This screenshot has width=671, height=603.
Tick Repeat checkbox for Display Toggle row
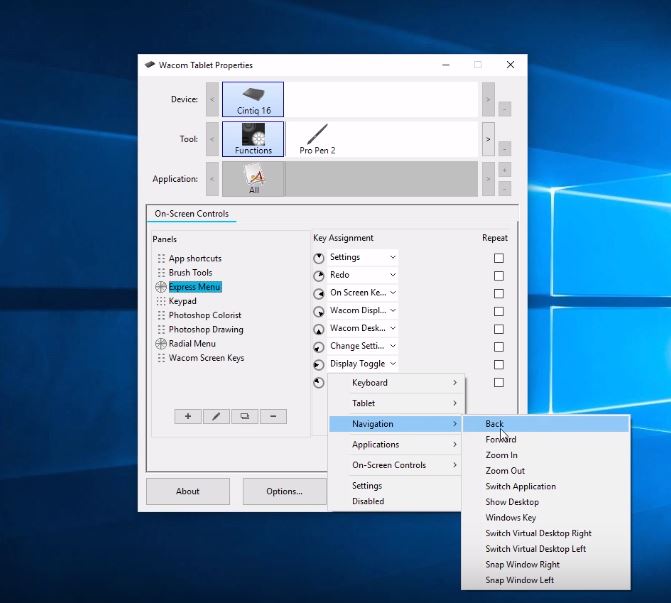coord(499,365)
